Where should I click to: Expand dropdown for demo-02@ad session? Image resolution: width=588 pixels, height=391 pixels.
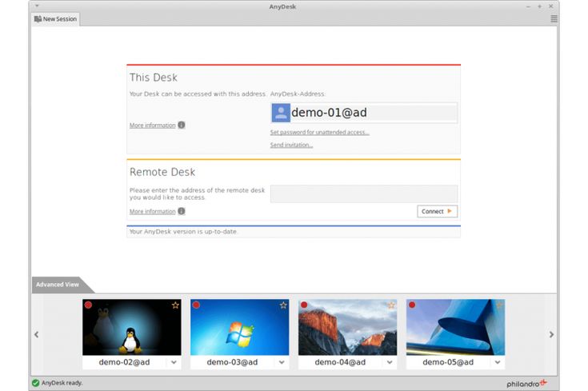[x=174, y=362]
